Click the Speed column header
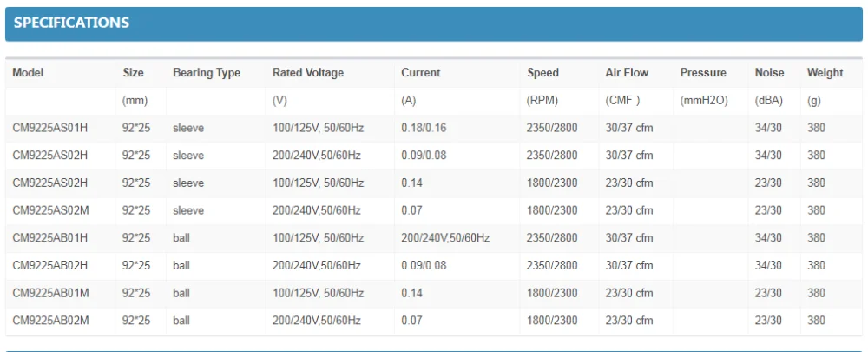Screen dimensions: 868x352 click(543, 73)
